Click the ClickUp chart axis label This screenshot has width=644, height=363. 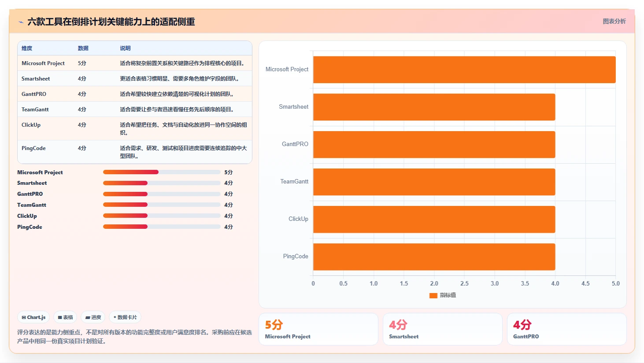298,219
